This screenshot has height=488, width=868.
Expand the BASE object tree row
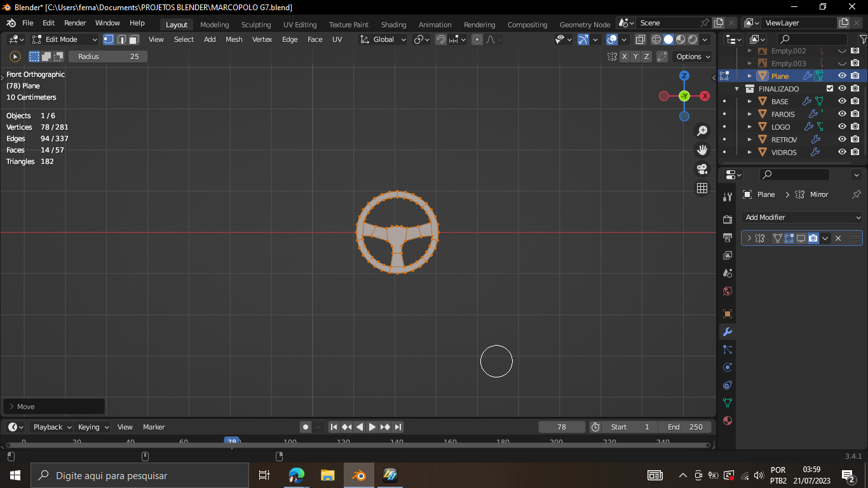(x=750, y=101)
